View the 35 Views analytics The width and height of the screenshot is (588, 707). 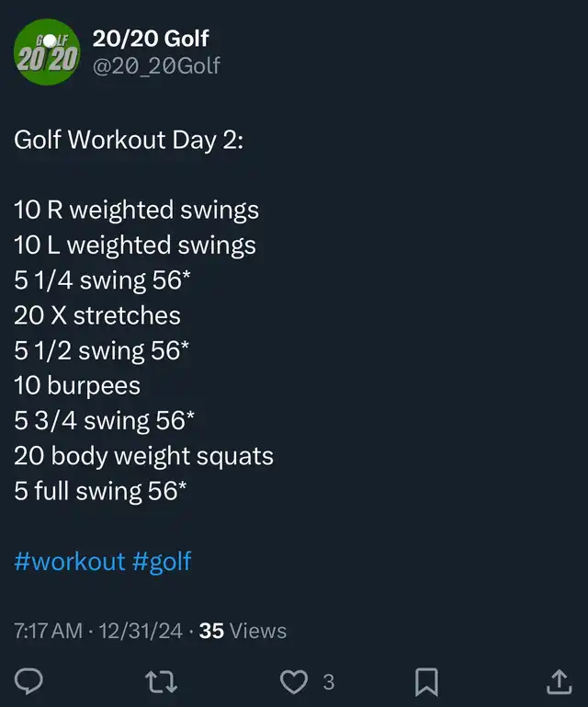243,631
